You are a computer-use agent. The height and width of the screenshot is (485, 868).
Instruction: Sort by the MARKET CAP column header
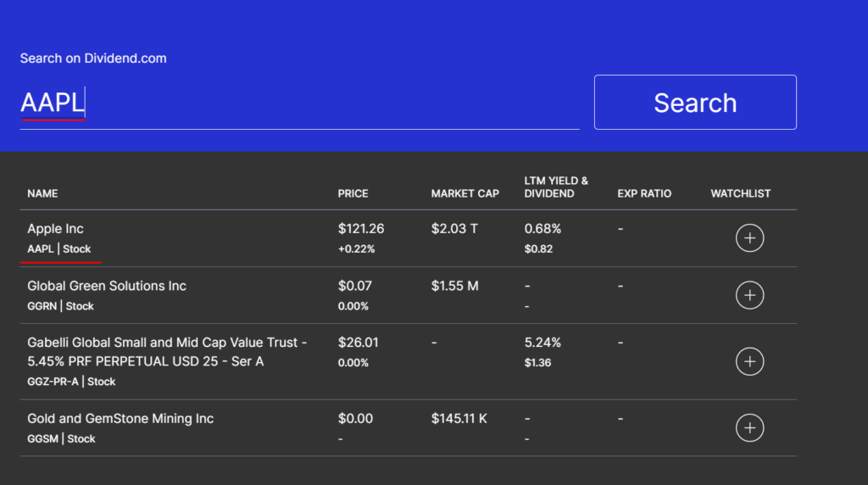tap(465, 193)
